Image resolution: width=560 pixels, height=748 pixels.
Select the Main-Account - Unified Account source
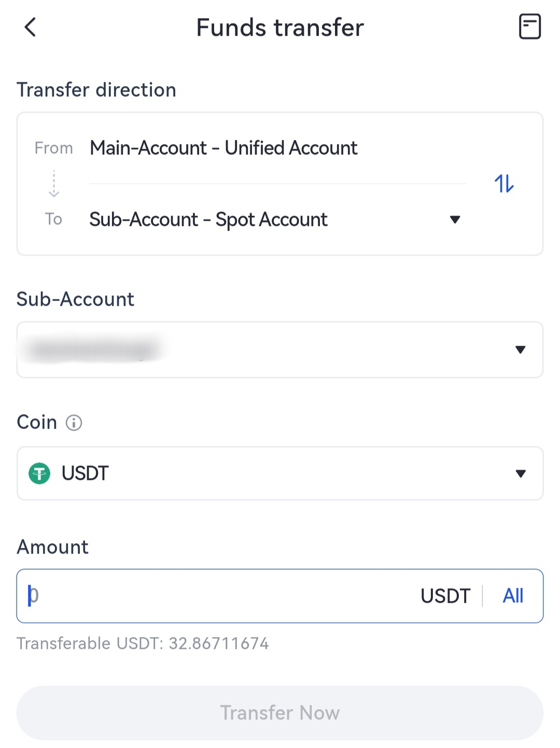point(223,148)
